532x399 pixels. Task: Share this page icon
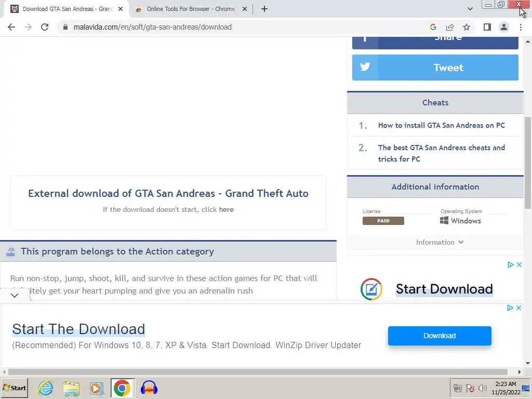coord(450,27)
